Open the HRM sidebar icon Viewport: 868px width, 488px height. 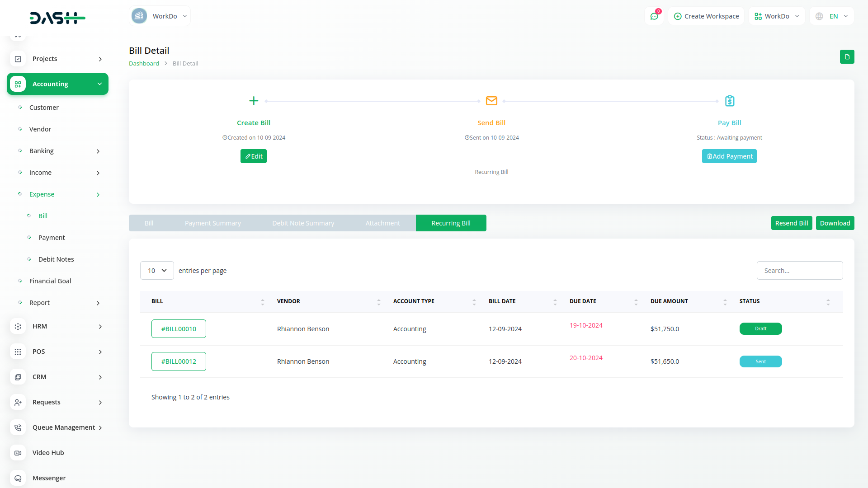(x=18, y=326)
